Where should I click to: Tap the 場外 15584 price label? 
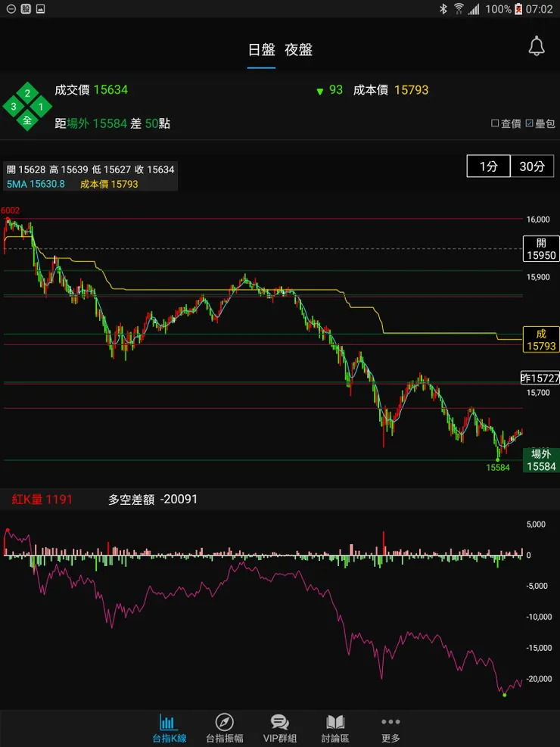click(x=541, y=459)
